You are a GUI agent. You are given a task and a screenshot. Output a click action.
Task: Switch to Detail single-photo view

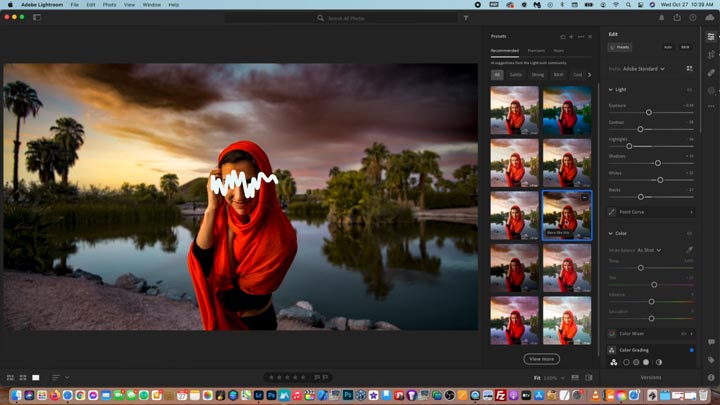(x=36, y=377)
